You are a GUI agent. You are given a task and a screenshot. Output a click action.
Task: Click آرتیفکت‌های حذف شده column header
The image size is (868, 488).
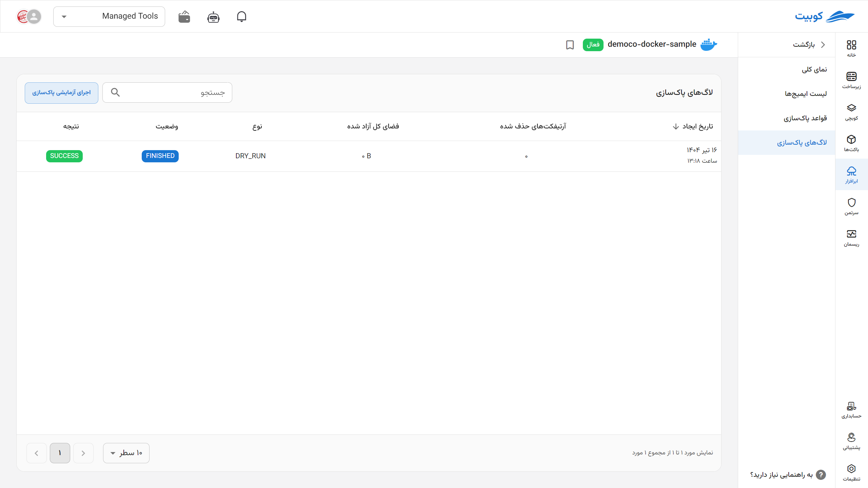coord(533,126)
